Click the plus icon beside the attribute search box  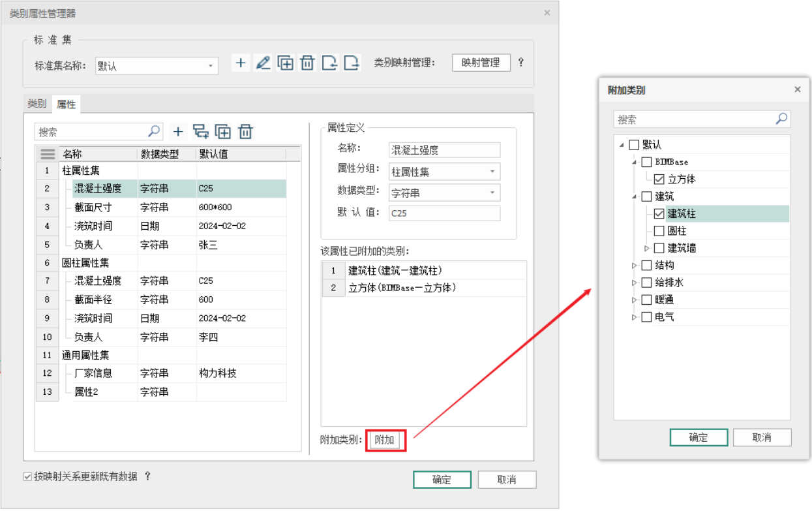[x=178, y=132]
